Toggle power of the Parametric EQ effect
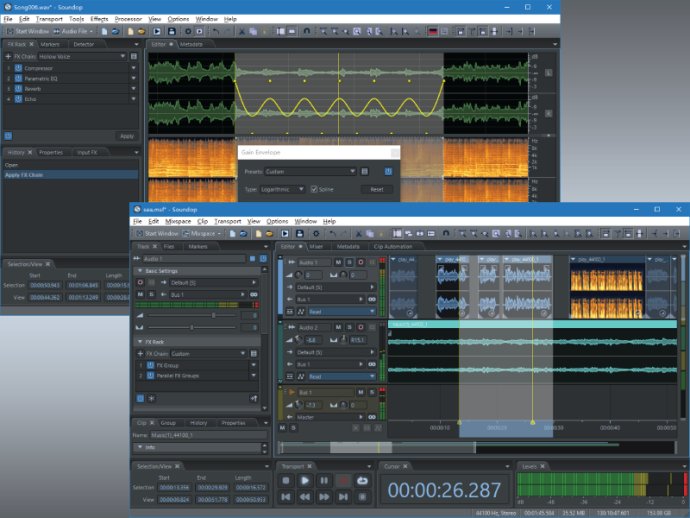 tap(18, 78)
